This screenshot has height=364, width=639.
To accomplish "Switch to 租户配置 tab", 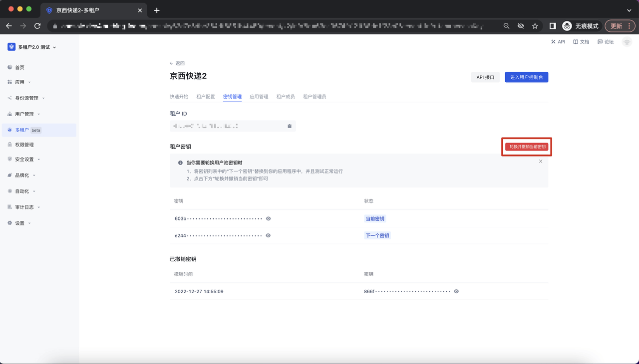I will (x=206, y=97).
